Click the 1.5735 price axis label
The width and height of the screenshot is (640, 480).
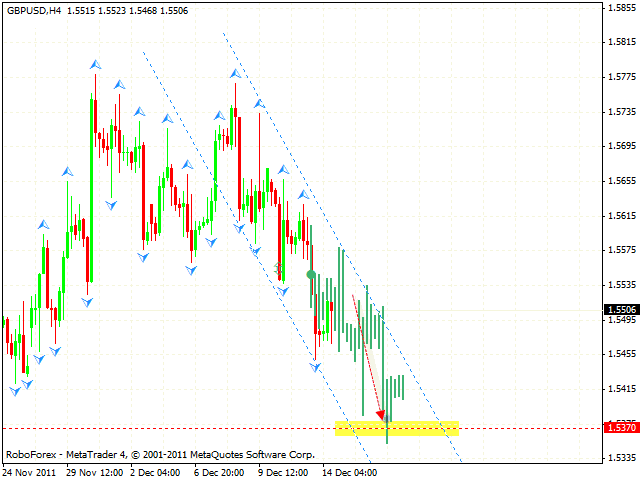(622, 111)
